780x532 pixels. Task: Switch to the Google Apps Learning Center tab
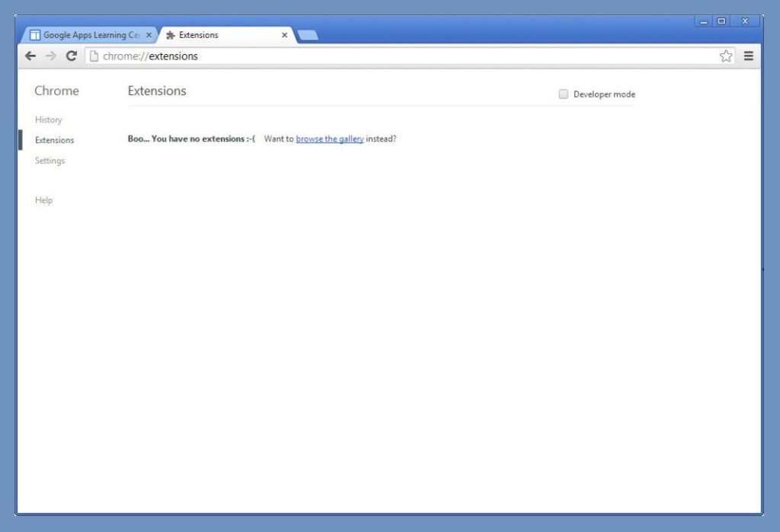tap(90, 35)
